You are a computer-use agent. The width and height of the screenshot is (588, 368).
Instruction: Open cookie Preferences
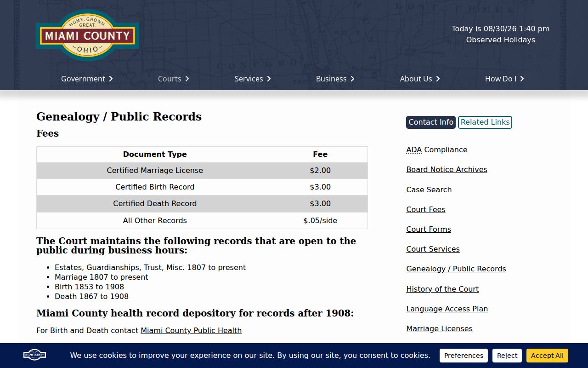pyautogui.click(x=464, y=356)
